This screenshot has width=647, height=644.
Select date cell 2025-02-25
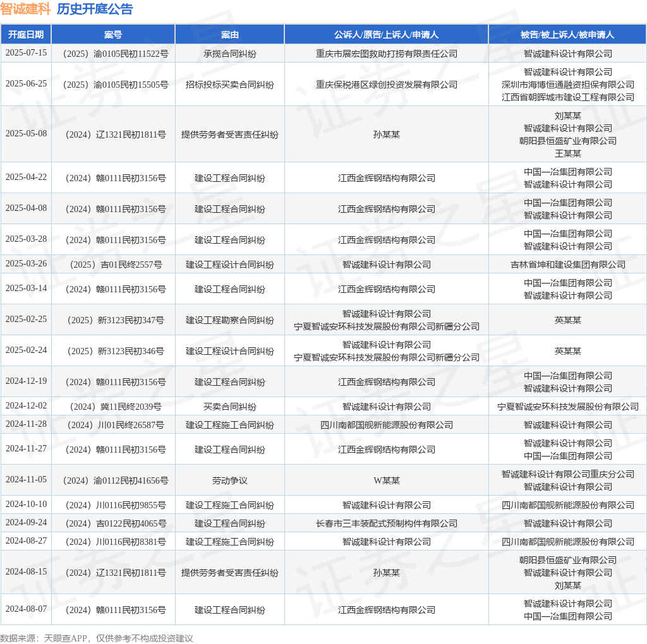click(26, 319)
